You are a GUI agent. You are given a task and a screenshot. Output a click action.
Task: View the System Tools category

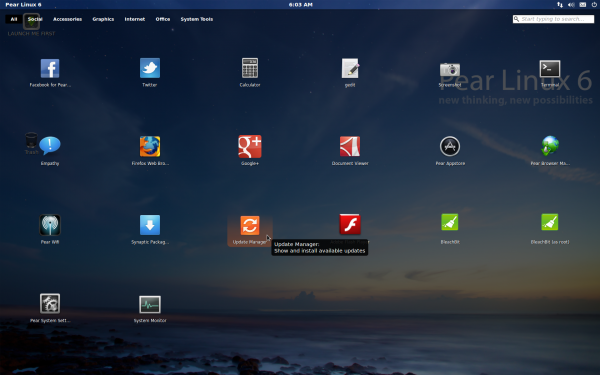197,19
